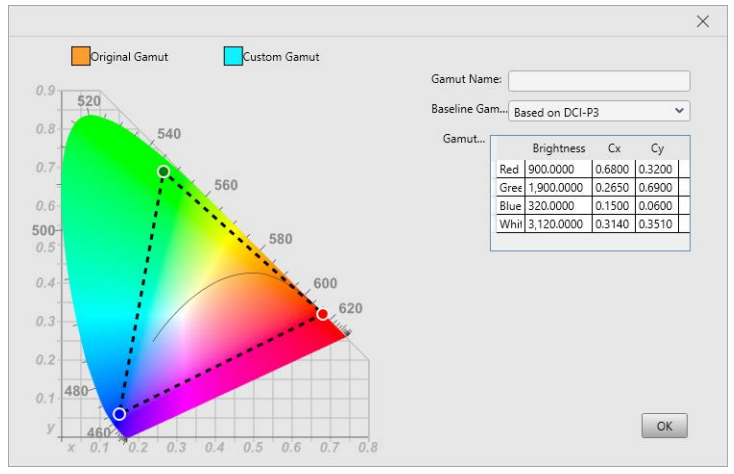The image size is (734, 474).
Task: Select the Red row header
Action: [510, 169]
